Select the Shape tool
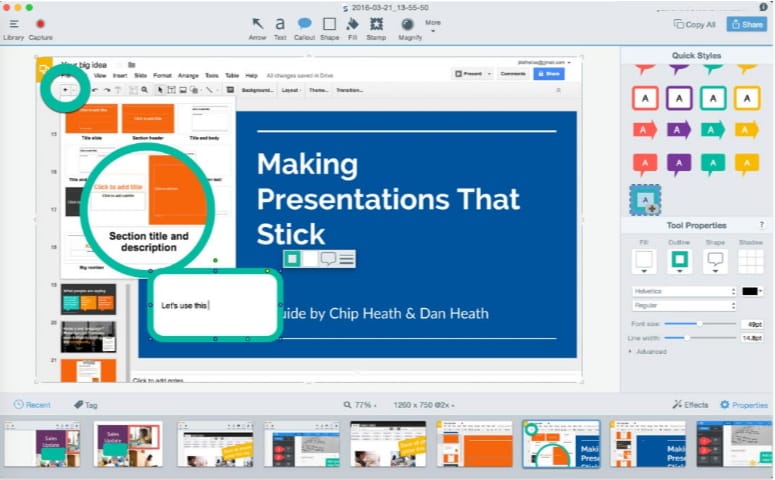The width and height of the screenshot is (775, 480). [329, 28]
